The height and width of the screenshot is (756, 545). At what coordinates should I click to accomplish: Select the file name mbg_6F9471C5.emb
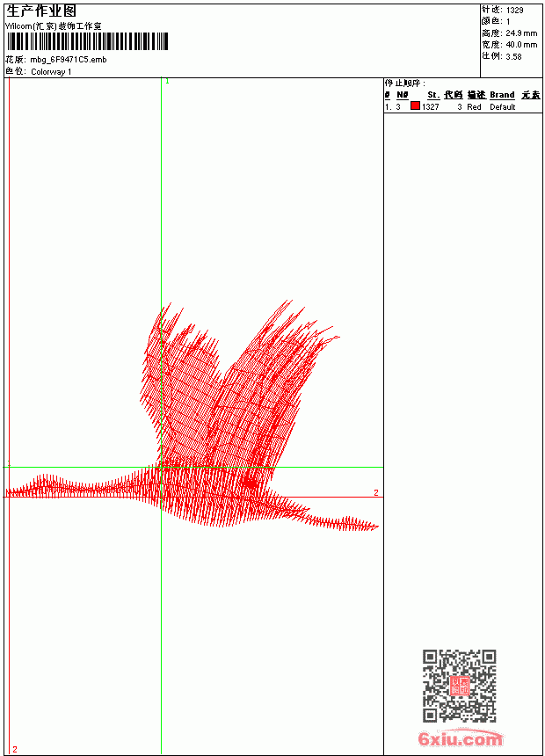click(x=69, y=60)
